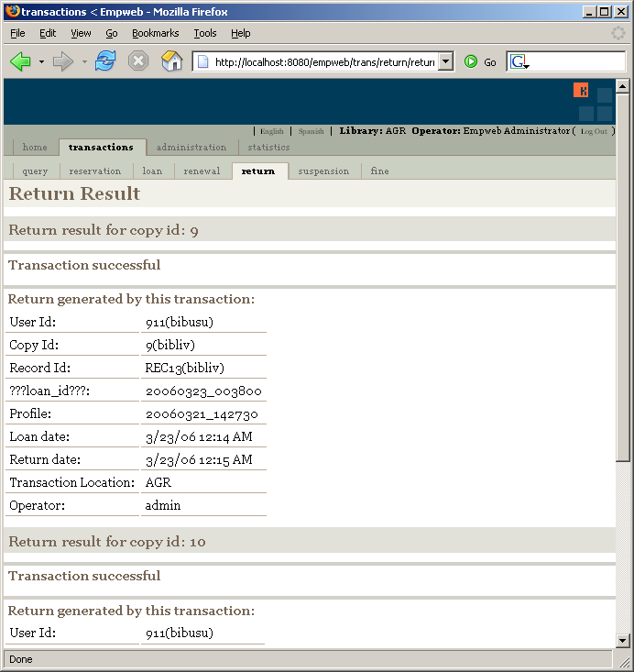The image size is (634, 672).
Task: Close the Firefox window
Action: pos(621,12)
